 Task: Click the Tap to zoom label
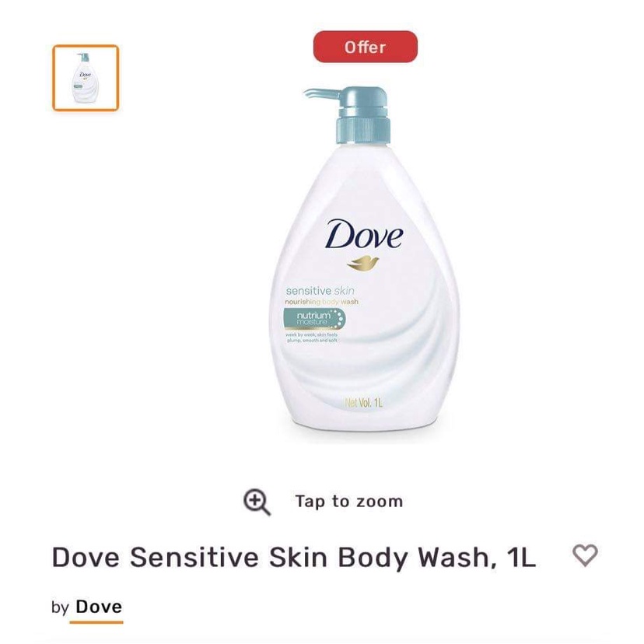348,501
